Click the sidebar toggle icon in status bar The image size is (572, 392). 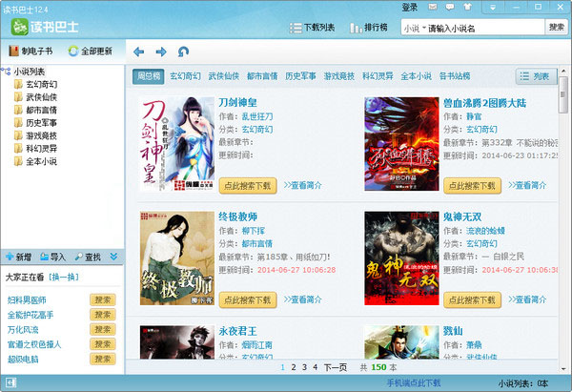click(10, 382)
